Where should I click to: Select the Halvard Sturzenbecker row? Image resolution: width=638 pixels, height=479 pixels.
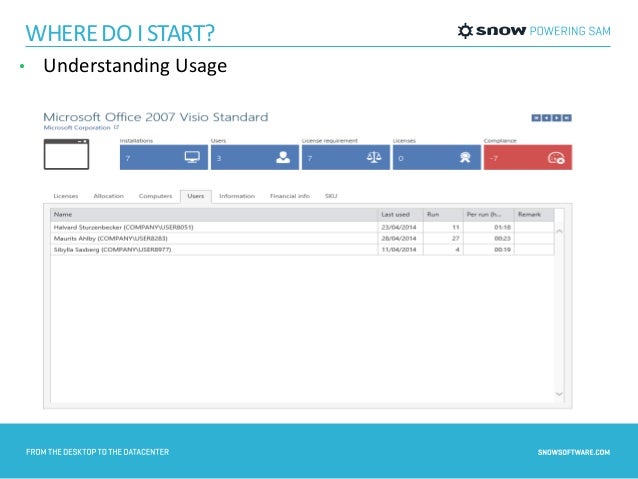tap(302, 227)
